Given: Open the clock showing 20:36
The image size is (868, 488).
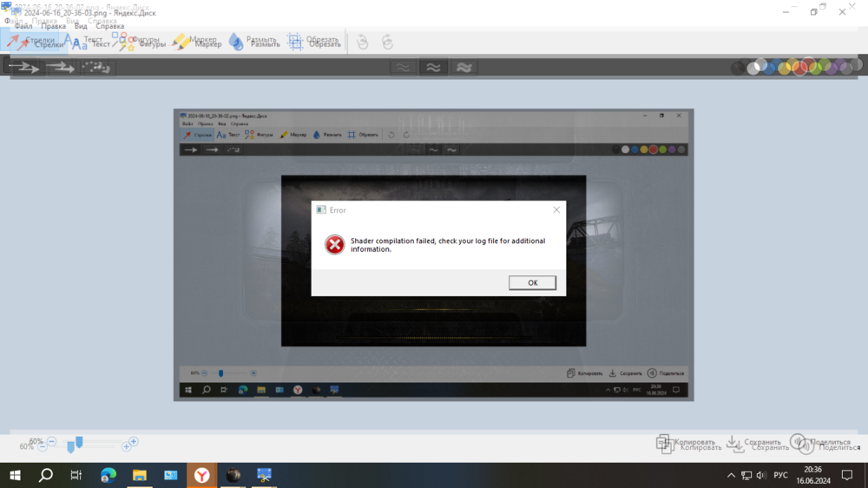Looking at the screenshot, I should pyautogui.click(x=813, y=475).
